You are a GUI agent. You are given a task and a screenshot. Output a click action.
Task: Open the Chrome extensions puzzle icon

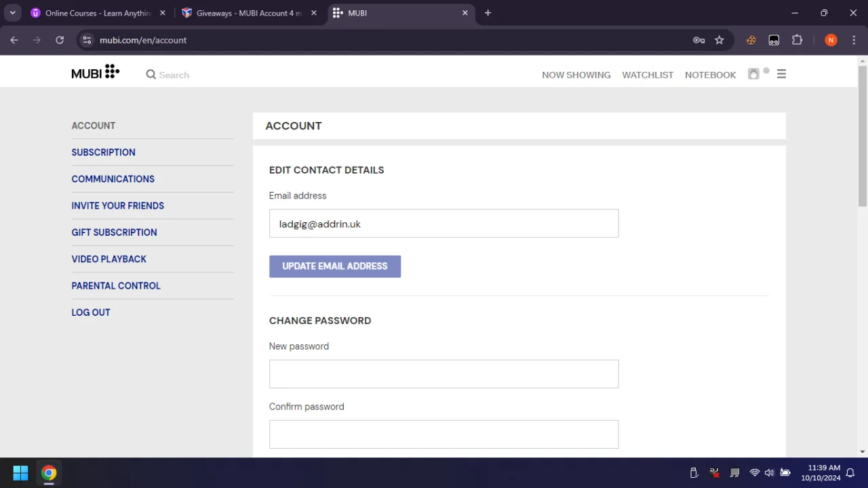pyautogui.click(x=797, y=40)
